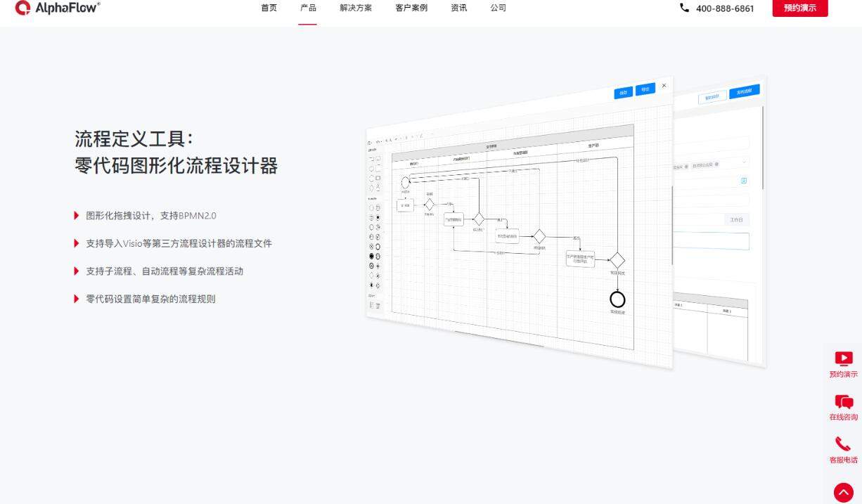This screenshot has height=504, width=862.
Task: Select the 产品 nav item
Action: pos(308,8)
